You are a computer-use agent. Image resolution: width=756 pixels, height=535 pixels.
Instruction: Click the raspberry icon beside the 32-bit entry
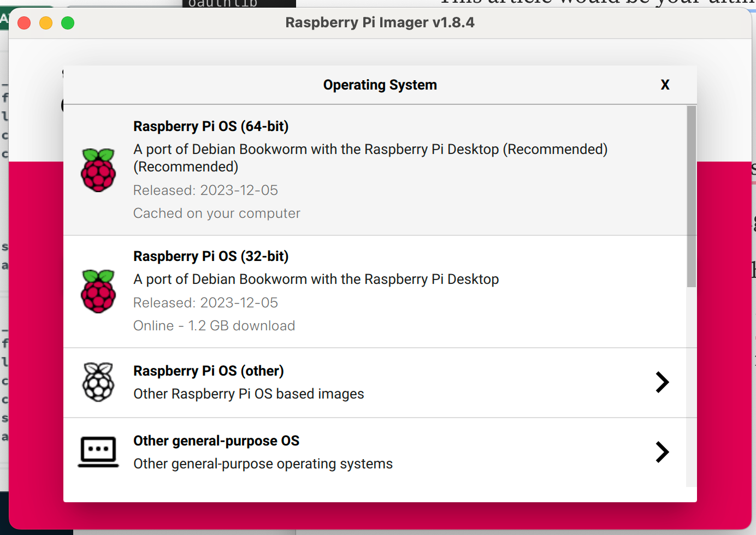pyautogui.click(x=98, y=292)
